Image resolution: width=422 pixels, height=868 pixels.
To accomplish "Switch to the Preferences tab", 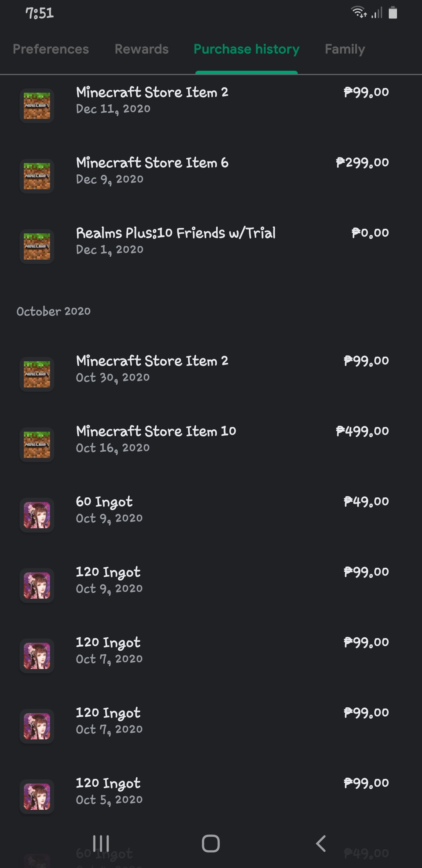I will pos(51,49).
